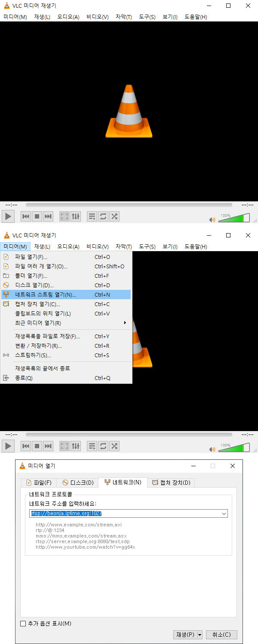Click Next track in VLC window with closed menus
The width and height of the screenshot is (258, 644).
(x=48, y=217)
